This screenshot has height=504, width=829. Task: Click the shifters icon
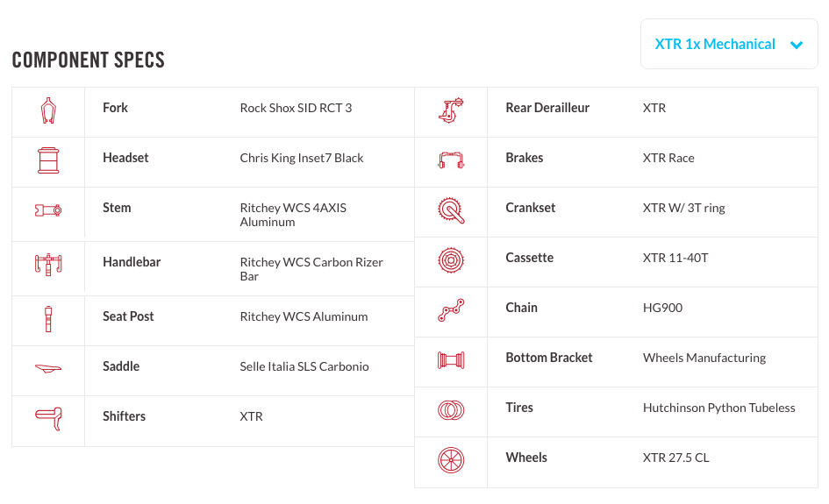tap(48, 419)
